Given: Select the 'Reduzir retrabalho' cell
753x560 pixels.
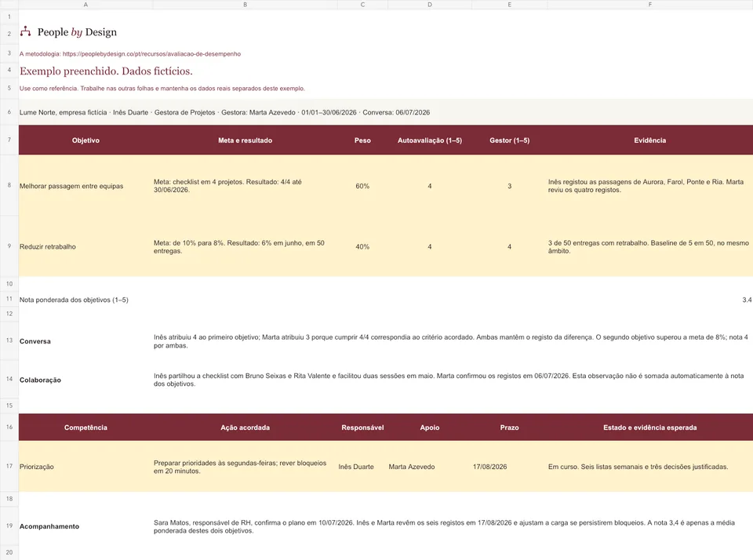Looking at the screenshot, I should (x=85, y=246).
